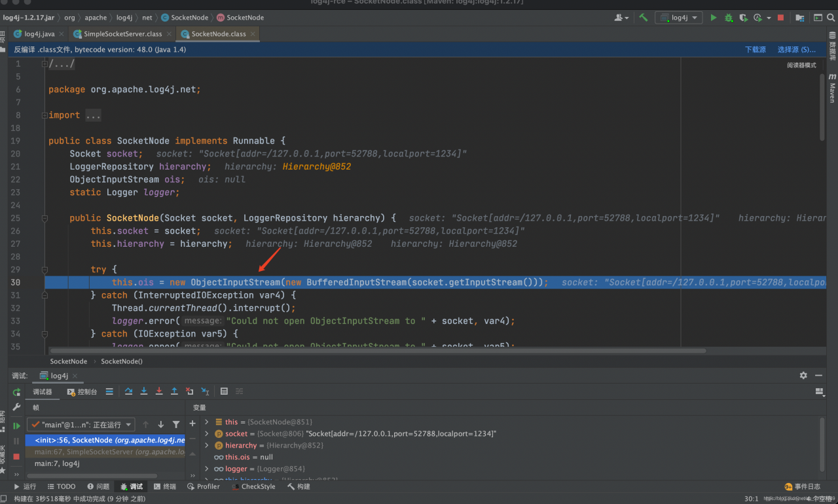The height and width of the screenshot is (504, 838).
Task: Hide the debug tool window
Action: click(818, 376)
